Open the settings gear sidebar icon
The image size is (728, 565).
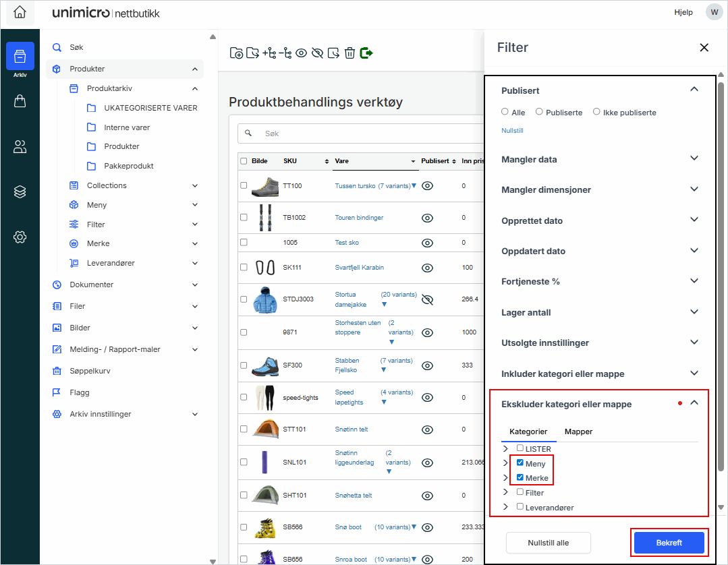(20, 237)
